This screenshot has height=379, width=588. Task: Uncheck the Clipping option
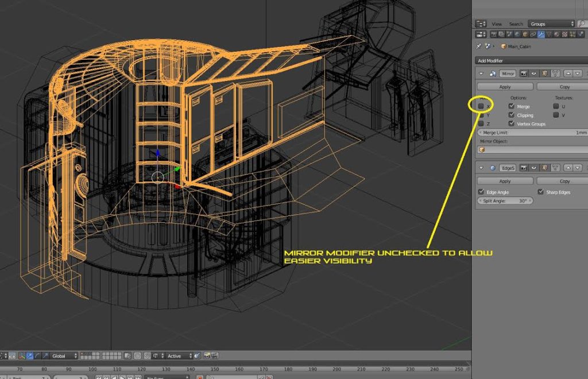click(512, 115)
